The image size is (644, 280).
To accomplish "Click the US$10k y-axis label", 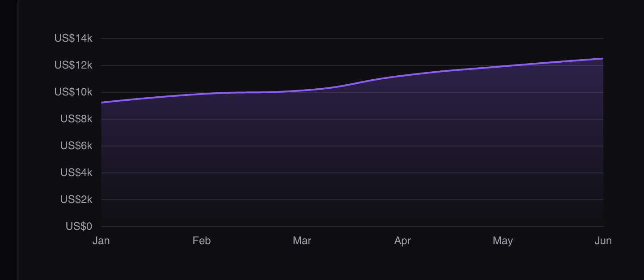I will click(73, 92).
